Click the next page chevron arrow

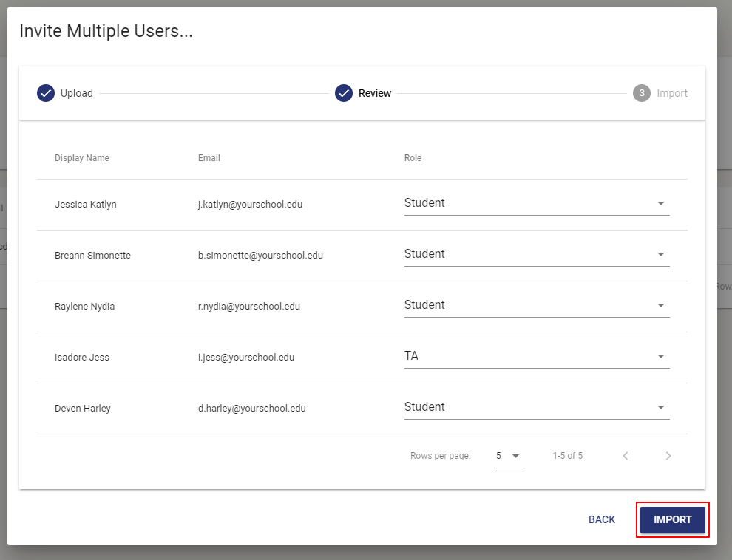point(668,456)
